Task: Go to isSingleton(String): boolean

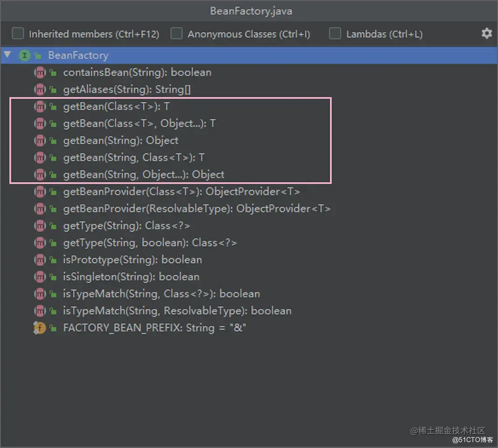Action: click(131, 277)
